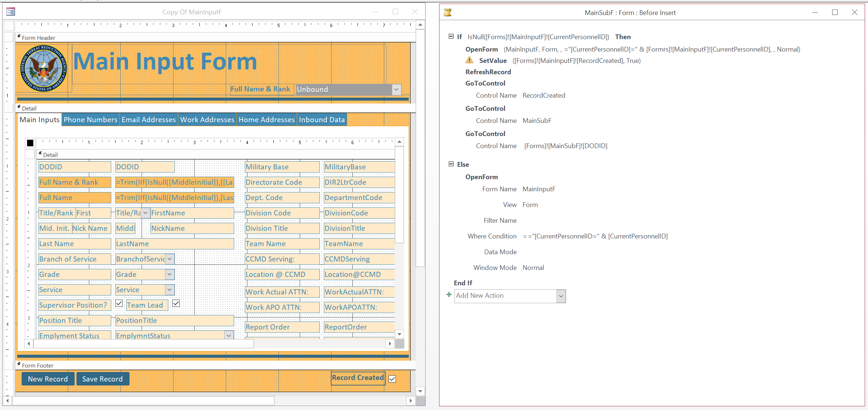The width and height of the screenshot is (868, 410).
Task: Click the form icon in Copy Of MainInputF title bar
Action: click(11, 11)
